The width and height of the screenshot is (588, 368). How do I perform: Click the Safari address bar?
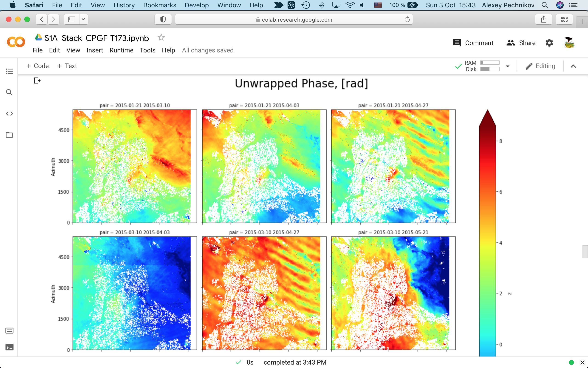tap(294, 20)
